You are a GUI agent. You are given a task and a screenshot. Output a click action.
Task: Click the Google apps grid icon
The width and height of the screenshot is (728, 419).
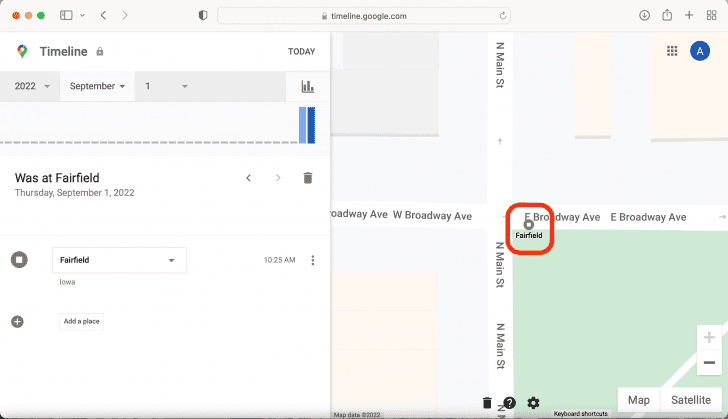(672, 51)
